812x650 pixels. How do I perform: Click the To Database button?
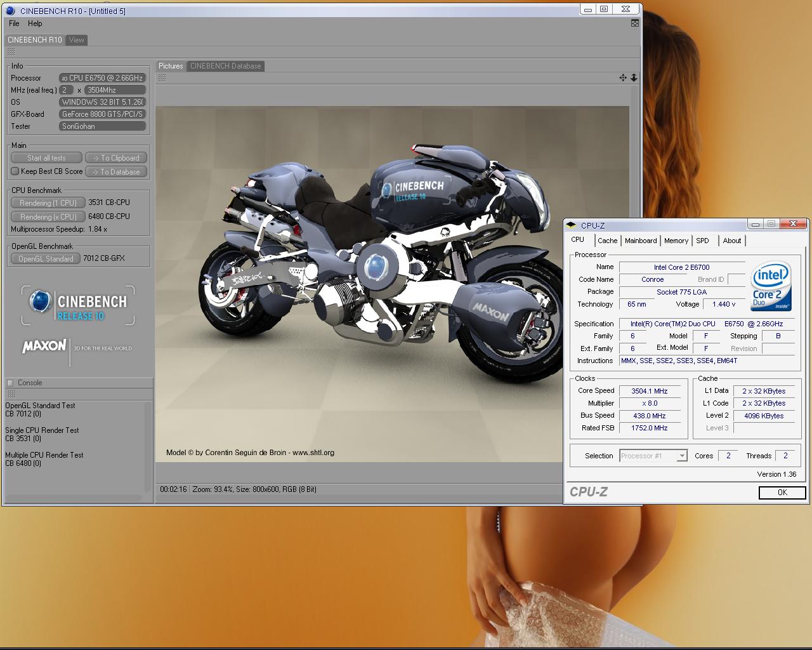pos(116,172)
